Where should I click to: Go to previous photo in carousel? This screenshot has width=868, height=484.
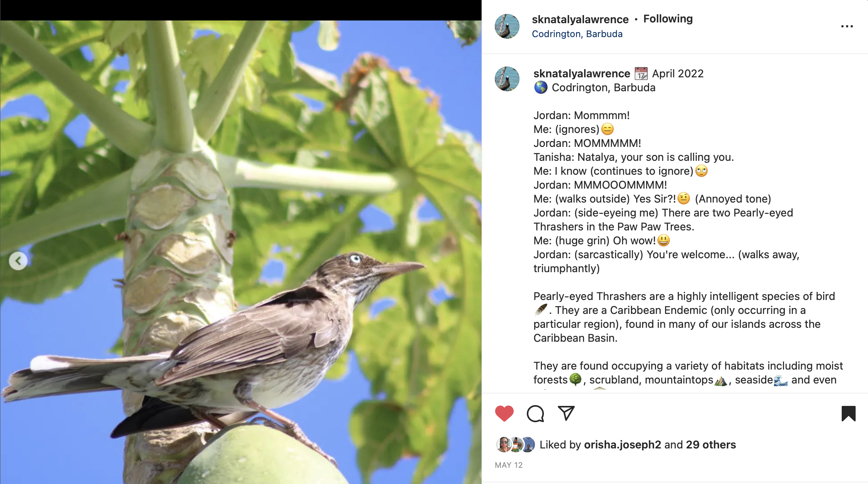[18, 261]
